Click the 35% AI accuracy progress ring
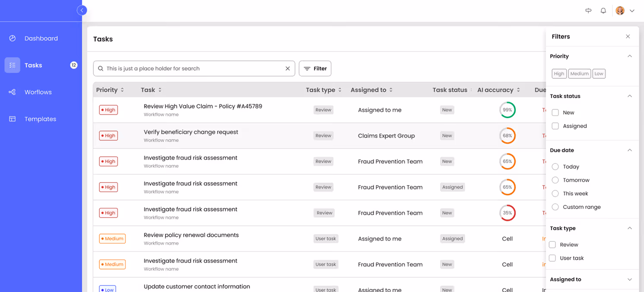This screenshot has height=292, width=644. click(x=508, y=213)
